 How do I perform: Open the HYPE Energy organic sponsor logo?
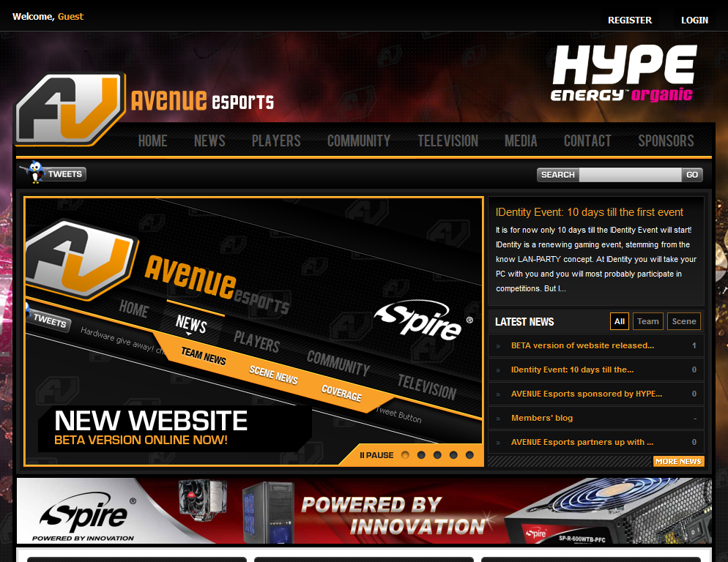pos(623,73)
